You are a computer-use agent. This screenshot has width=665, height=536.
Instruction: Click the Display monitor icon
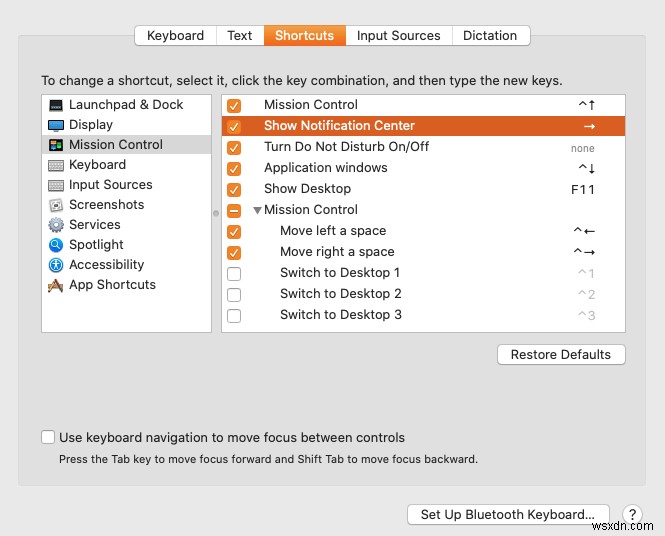(x=56, y=125)
